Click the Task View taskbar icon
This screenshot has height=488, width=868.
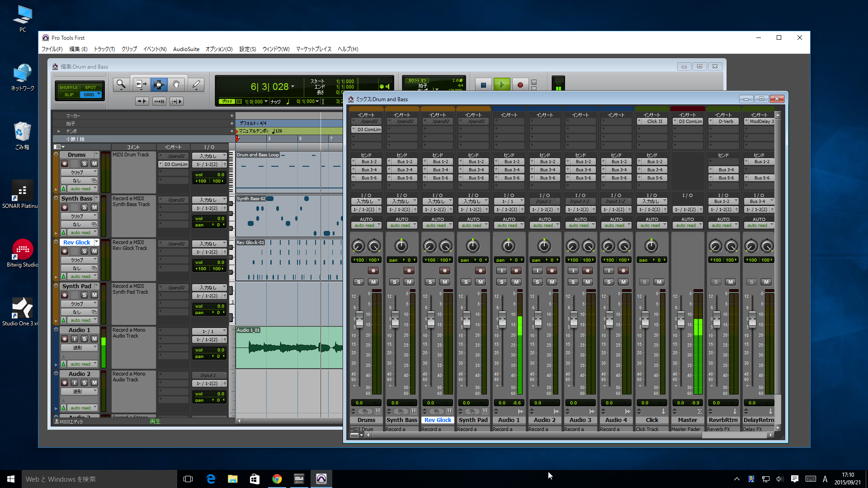(x=188, y=479)
